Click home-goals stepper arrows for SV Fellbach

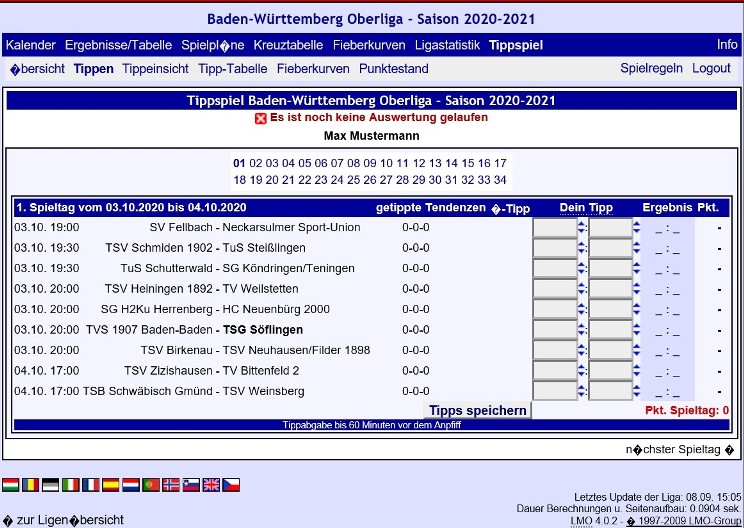[582, 228]
